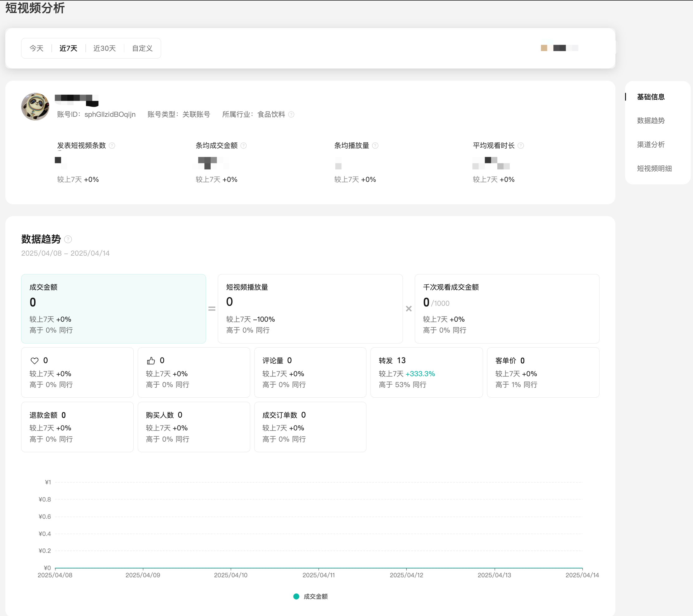Click help icon next to 发表短视频条数
The image size is (693, 616).
[x=112, y=146]
